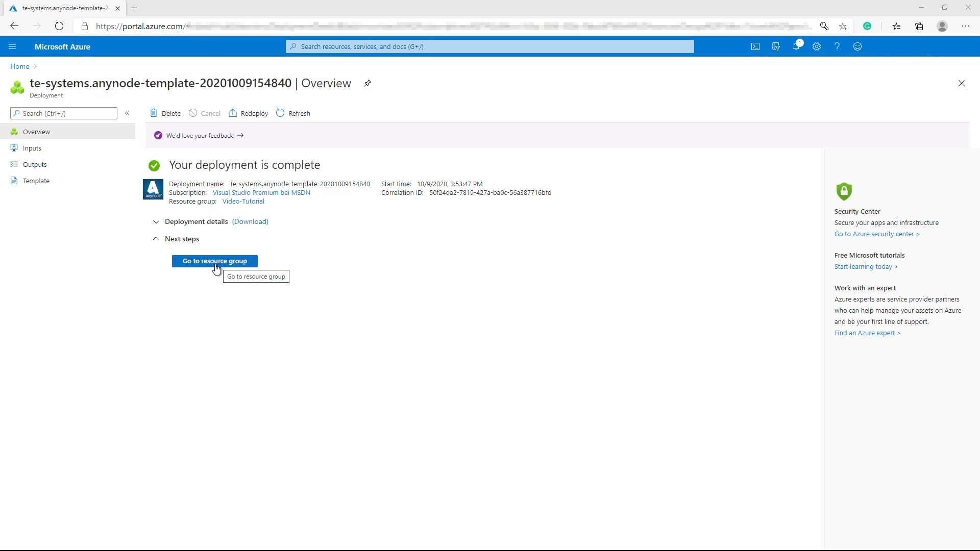Open Visual Studio Premium bei MSDN subscription
This screenshot has width=980, height=551.
(x=261, y=193)
